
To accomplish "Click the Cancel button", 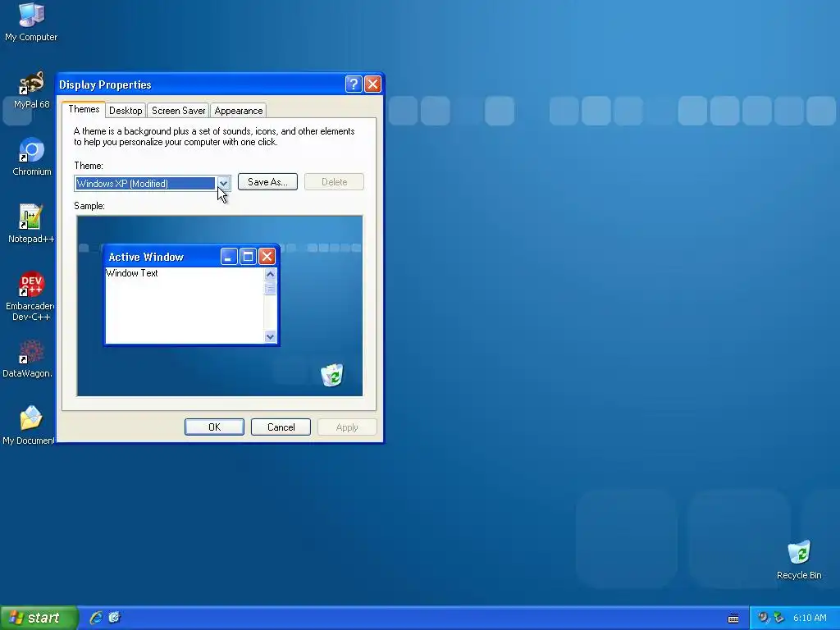I will (x=281, y=427).
